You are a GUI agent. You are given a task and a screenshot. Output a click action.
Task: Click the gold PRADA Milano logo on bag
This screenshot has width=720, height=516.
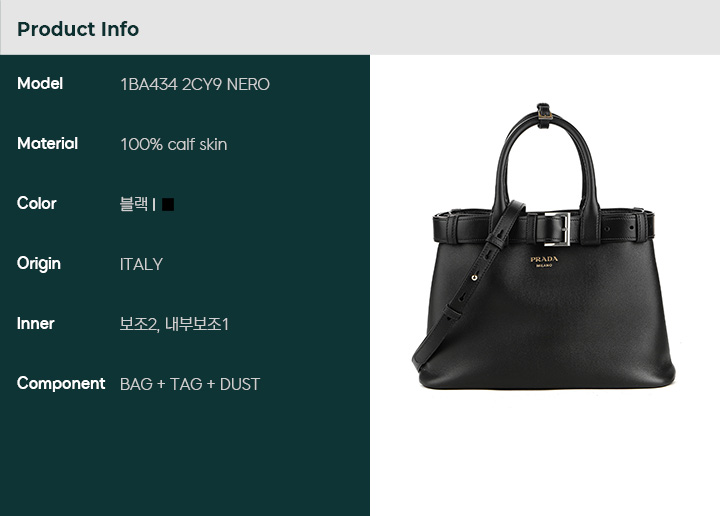[x=544, y=262]
